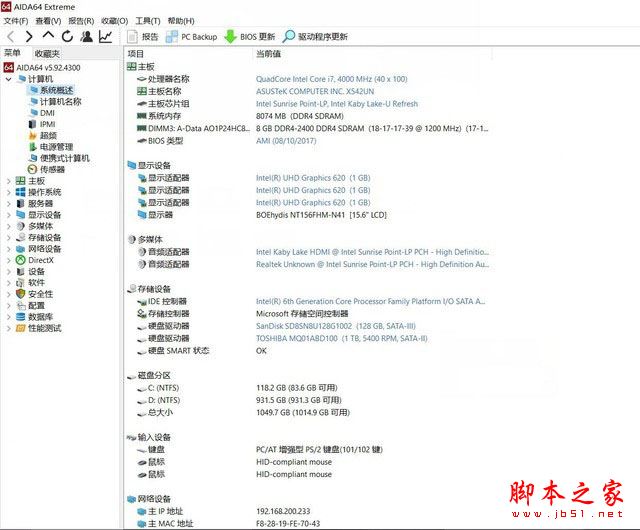Screen dimensions: 640x530
Task: Open AMI (08/10/2017) BIOS link
Action: [x=286, y=141]
